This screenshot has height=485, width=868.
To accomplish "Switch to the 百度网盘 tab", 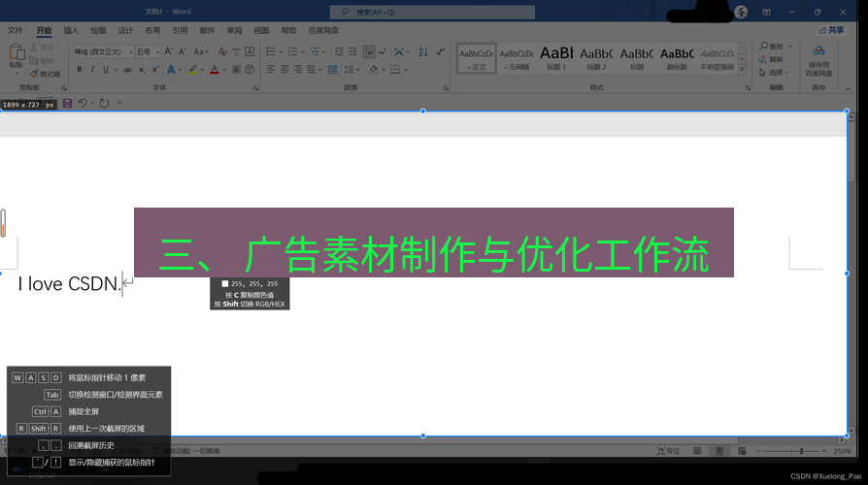I will 323,30.
